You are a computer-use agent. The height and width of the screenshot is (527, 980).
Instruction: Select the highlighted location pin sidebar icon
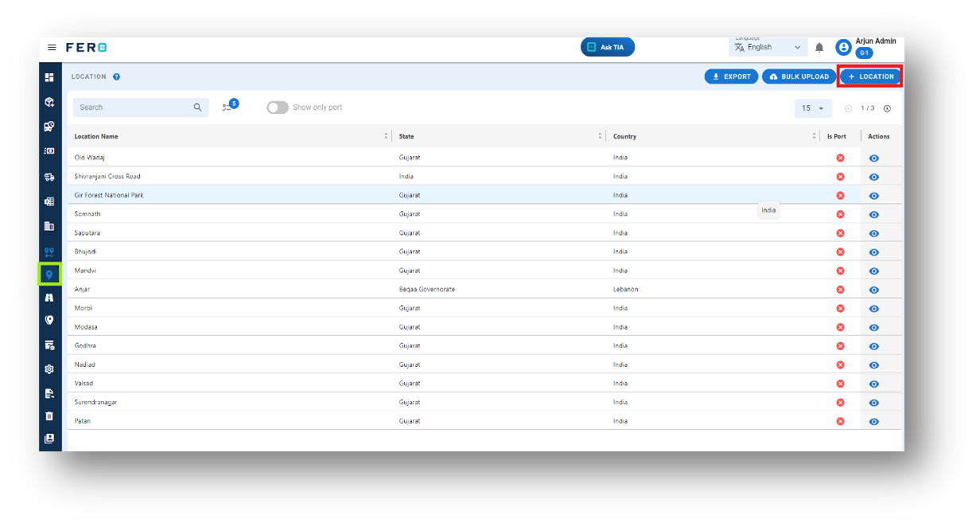click(x=49, y=275)
